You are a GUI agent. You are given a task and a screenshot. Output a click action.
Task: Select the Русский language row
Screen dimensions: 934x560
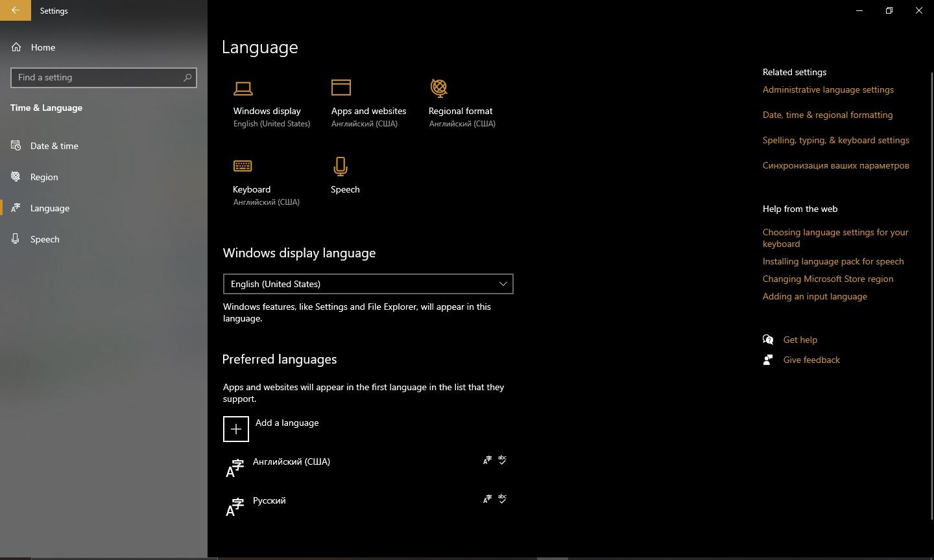pyautogui.click(x=367, y=507)
